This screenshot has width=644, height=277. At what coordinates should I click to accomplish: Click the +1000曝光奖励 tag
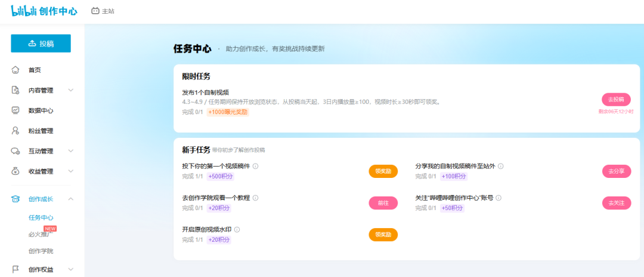pyautogui.click(x=228, y=112)
